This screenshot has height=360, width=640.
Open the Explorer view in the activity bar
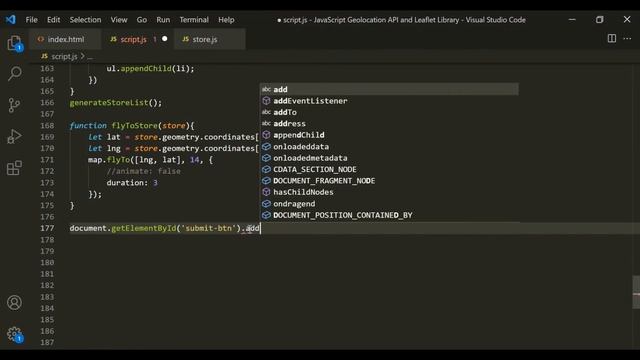14,43
